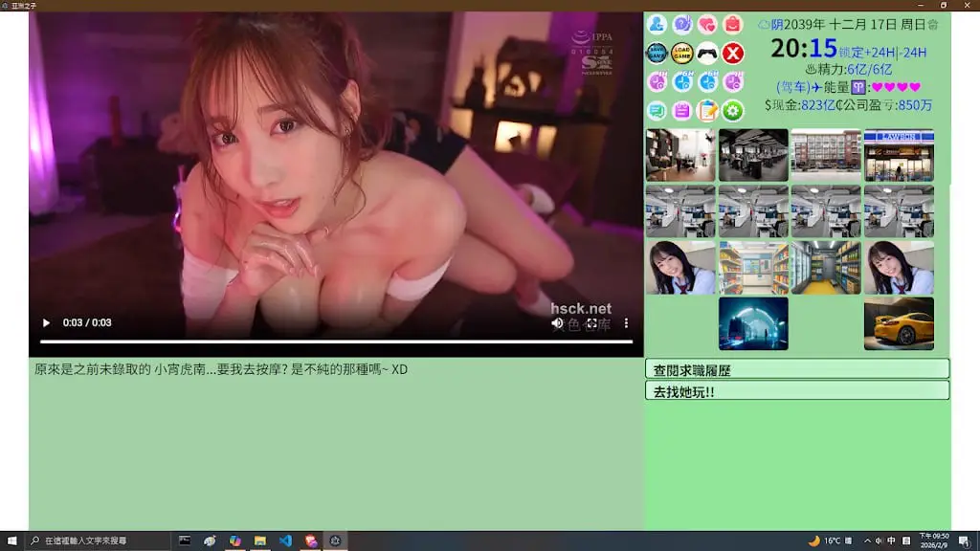Image resolution: width=980 pixels, height=551 pixels.
Task: Click the Windows taskbar search box
Action: pyautogui.click(x=97, y=540)
